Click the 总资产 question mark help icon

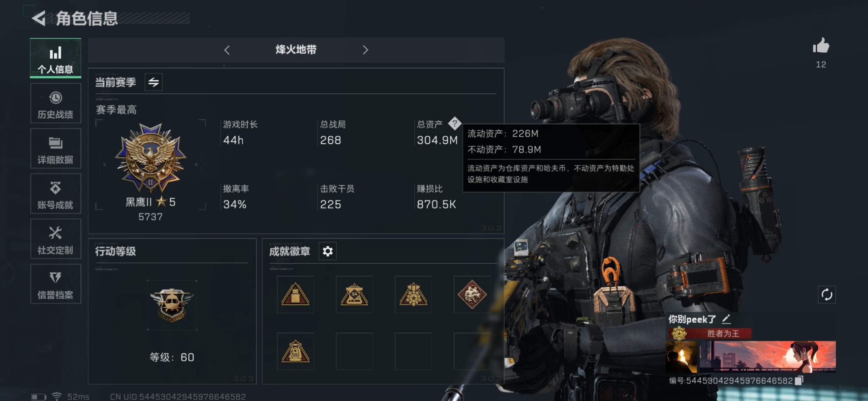[454, 123]
